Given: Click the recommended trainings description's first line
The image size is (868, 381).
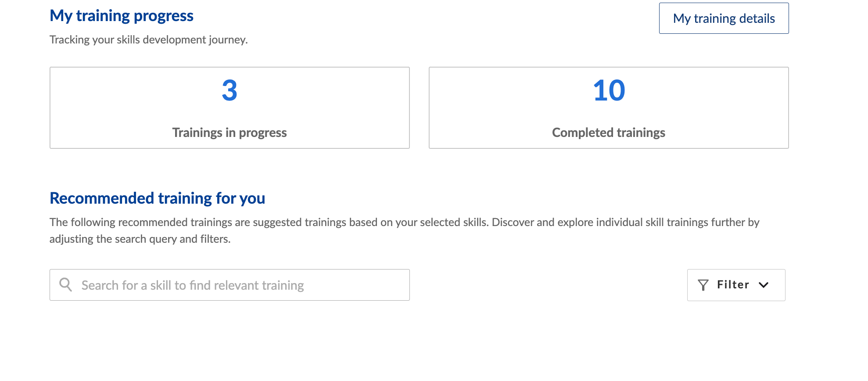Looking at the screenshot, I should pos(404,223).
